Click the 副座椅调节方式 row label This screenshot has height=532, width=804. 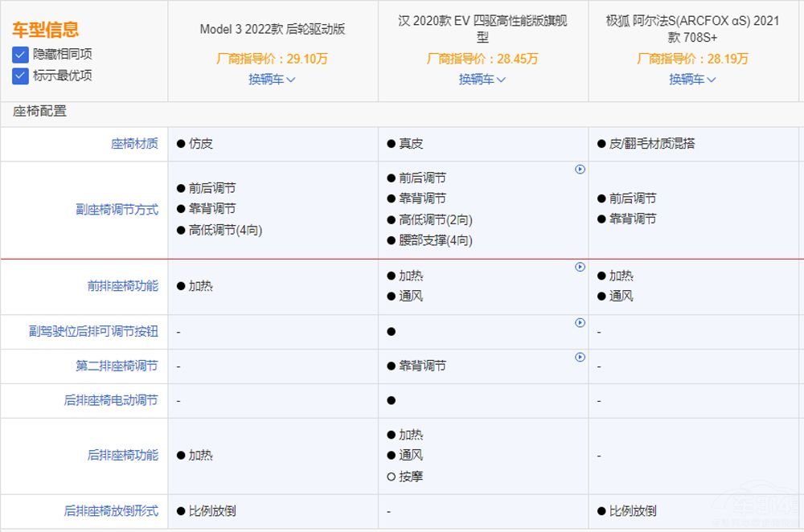pos(117,210)
